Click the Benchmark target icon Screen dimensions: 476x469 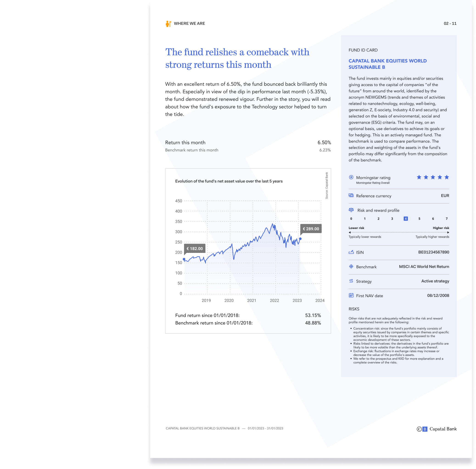[351, 267]
